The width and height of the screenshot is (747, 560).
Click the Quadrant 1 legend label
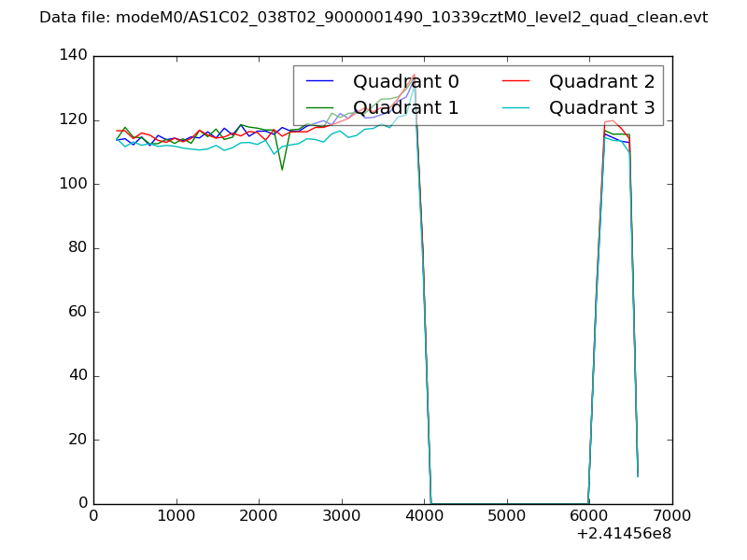click(405, 107)
